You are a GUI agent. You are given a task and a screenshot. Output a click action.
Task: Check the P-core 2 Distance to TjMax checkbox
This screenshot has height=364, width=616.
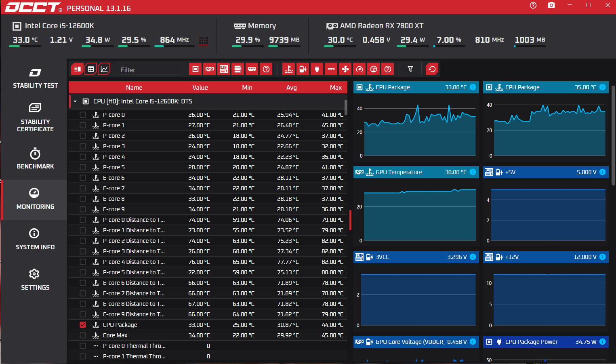point(83,241)
